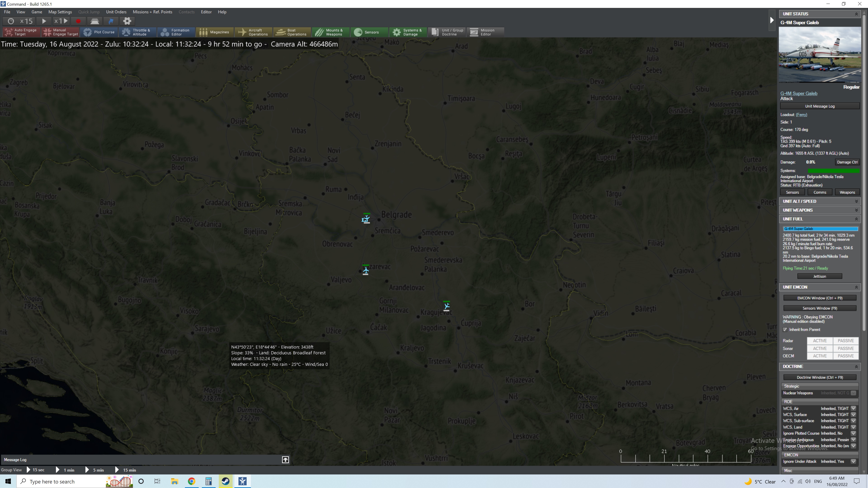This screenshot has height=488, width=868.
Task: Collapse the DOCTRINE section
Action: coord(856,366)
